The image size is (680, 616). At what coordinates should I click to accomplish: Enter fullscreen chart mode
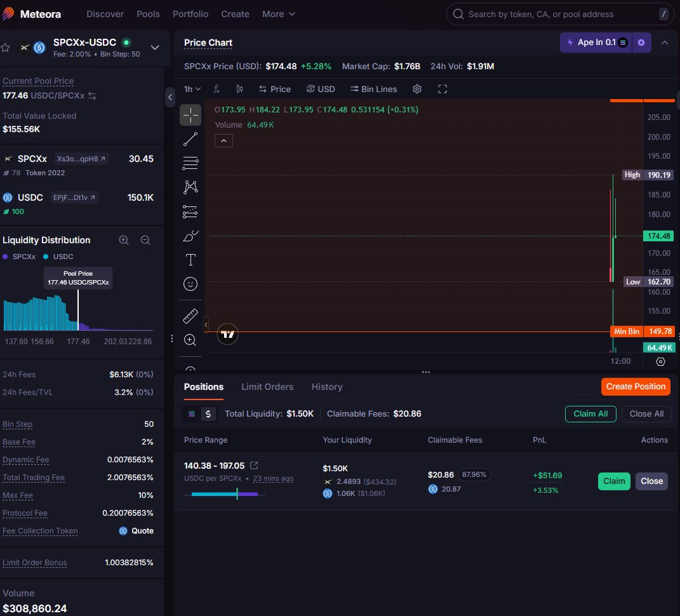click(x=443, y=89)
